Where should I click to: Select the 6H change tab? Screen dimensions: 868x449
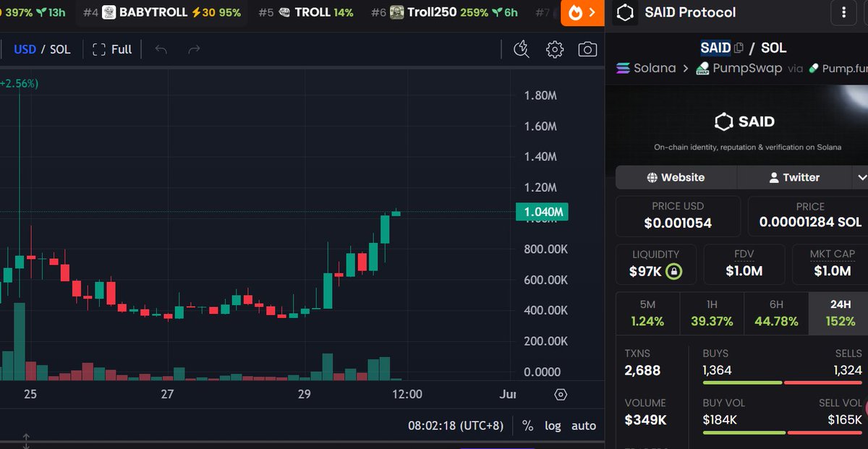point(776,314)
